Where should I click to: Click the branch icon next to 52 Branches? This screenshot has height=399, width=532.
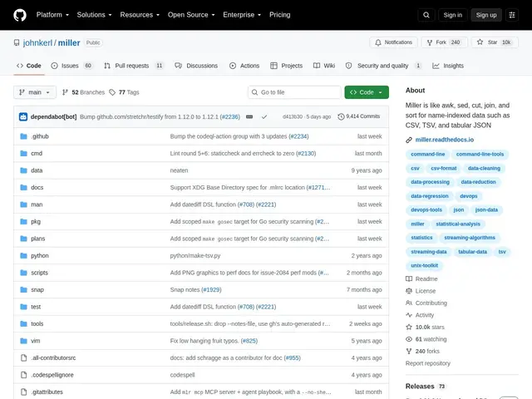click(65, 92)
